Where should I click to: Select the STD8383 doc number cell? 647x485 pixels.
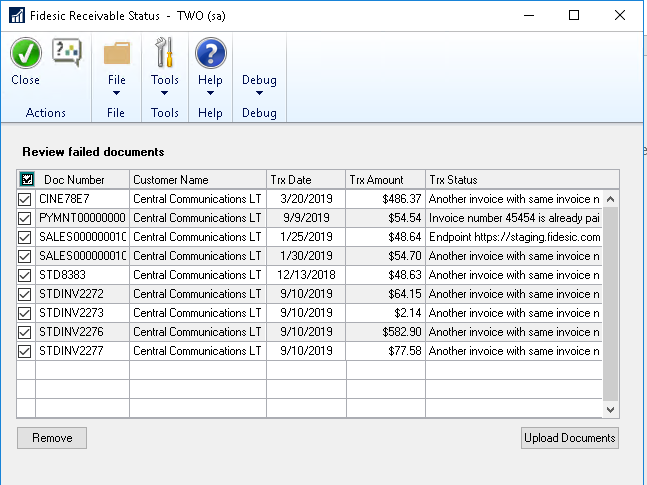(83, 275)
